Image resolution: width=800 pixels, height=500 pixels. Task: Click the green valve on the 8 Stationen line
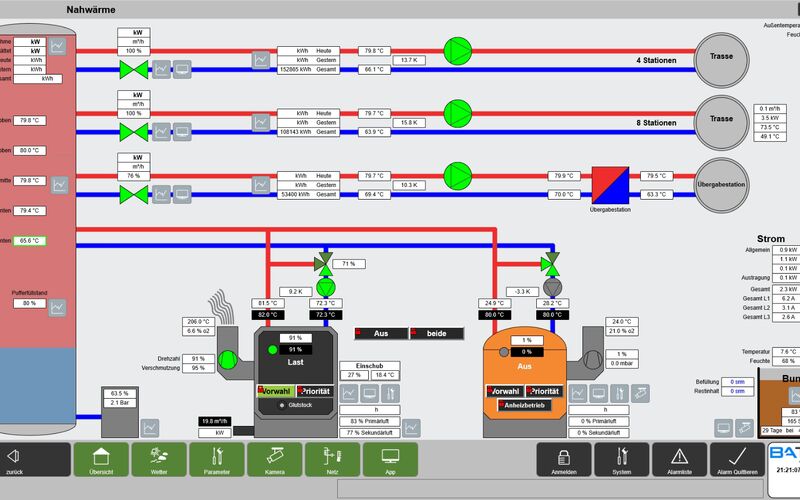coord(134,132)
